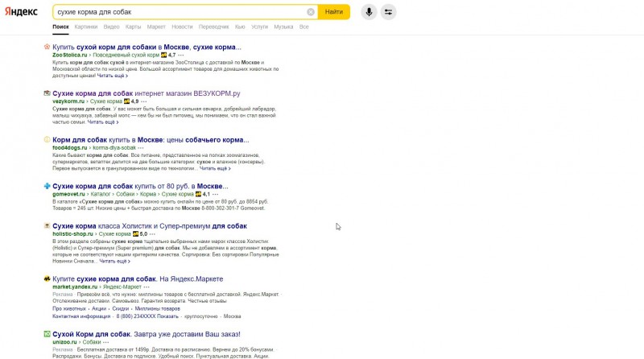Open the Музыка tab
The image size is (644, 359).
(x=283, y=27)
